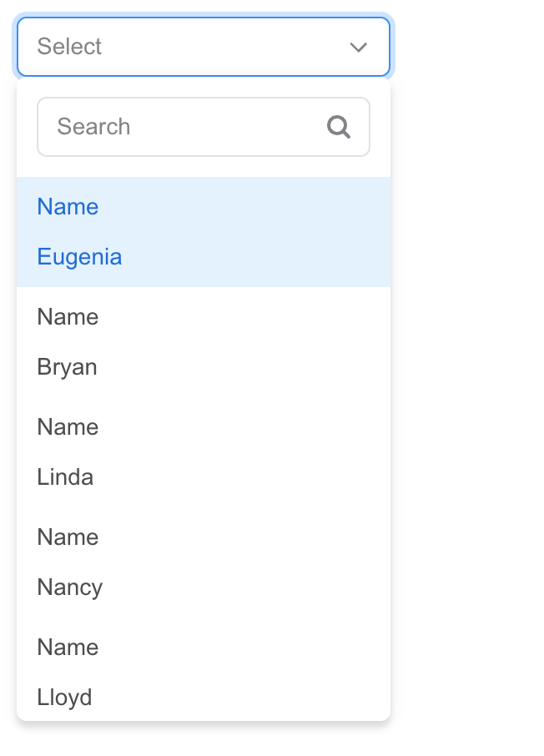This screenshot has width=544, height=756.
Task: Collapse the dropdown using the chevron arrow
Action: point(358,48)
